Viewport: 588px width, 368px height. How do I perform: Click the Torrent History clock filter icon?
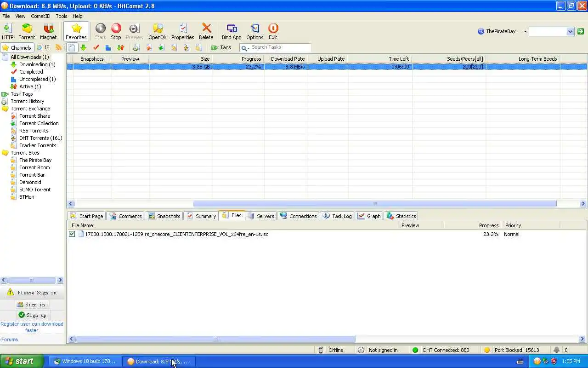pyautogui.click(x=136, y=47)
